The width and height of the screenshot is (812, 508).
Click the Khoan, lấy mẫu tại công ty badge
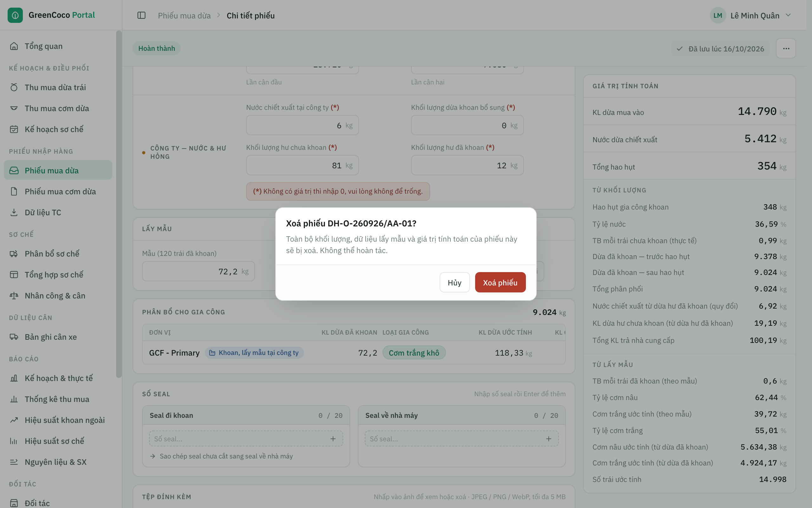click(254, 352)
